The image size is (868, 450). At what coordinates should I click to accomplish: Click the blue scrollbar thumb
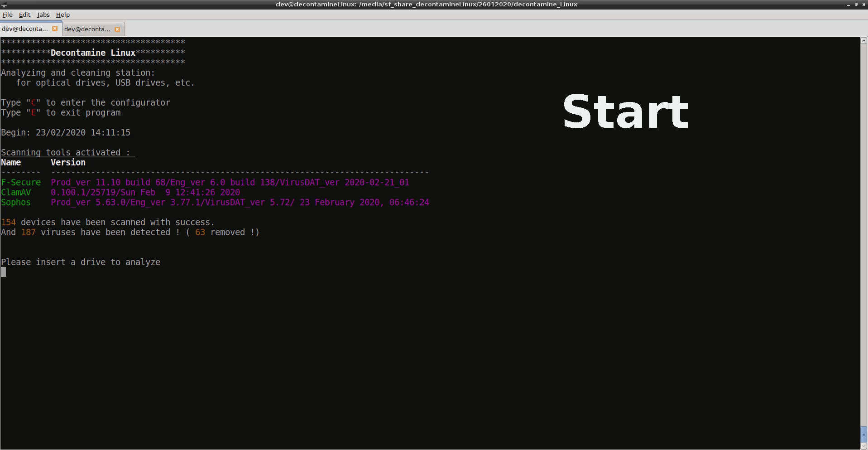[x=863, y=434]
